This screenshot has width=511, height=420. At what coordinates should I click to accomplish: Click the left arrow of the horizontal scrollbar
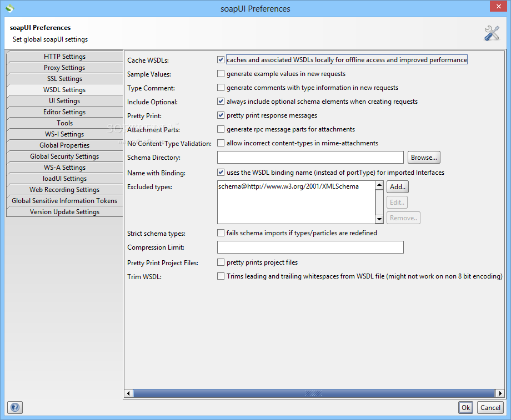pos(128,393)
